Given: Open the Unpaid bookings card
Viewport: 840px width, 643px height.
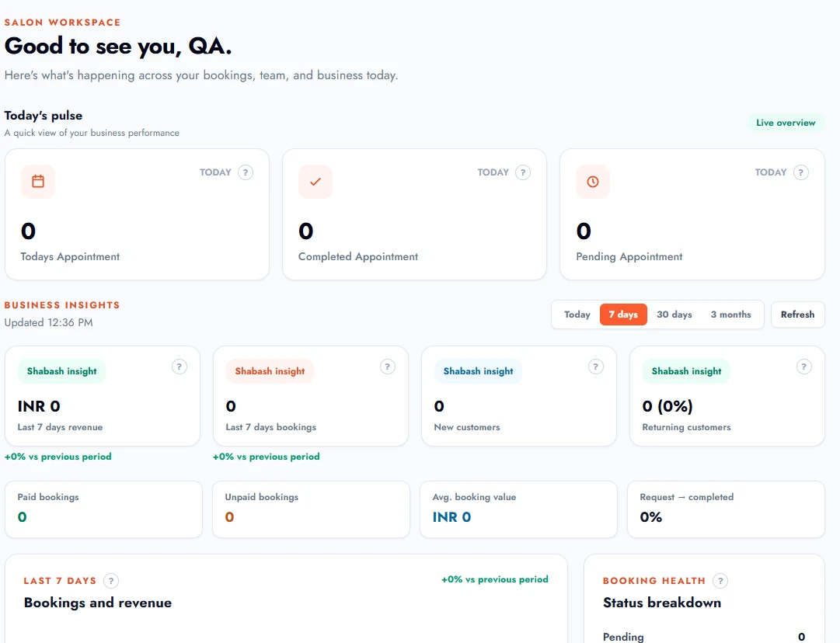Looking at the screenshot, I should (x=312, y=509).
